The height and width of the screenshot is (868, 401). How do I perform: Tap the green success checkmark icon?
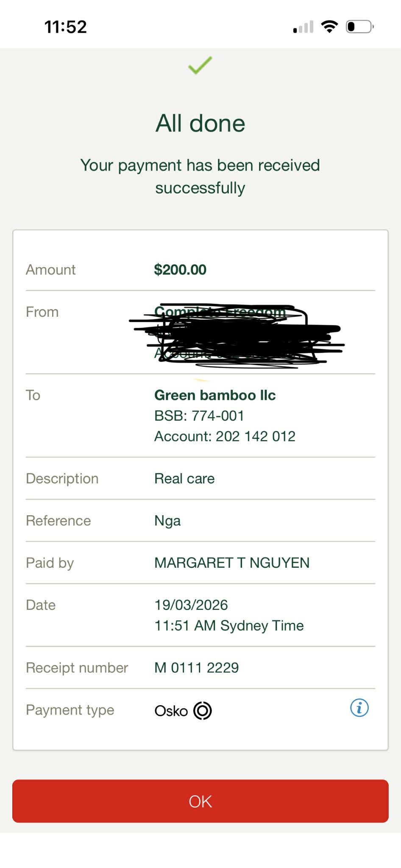click(x=200, y=65)
